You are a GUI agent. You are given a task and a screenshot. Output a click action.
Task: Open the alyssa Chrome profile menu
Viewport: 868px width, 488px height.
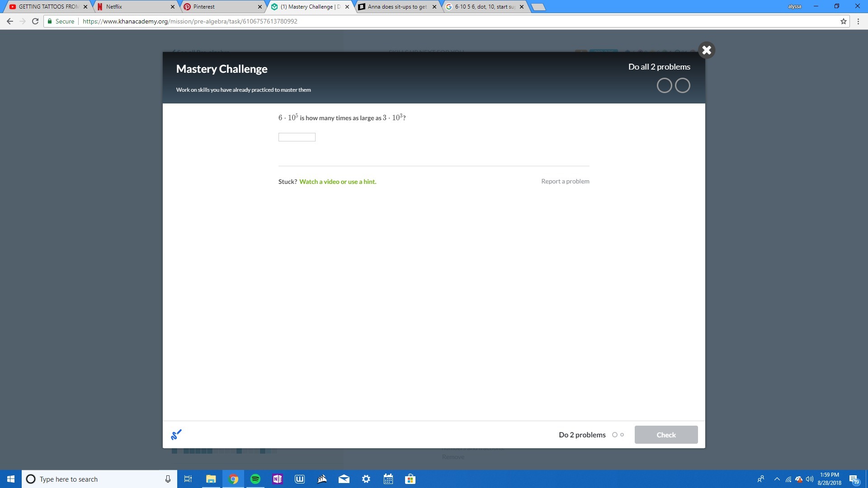pos(794,6)
